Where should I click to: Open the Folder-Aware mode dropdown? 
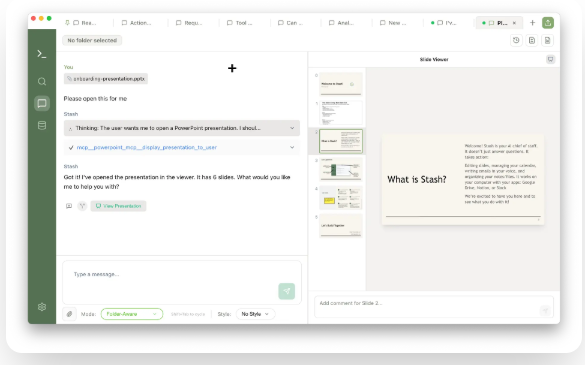pyautogui.click(x=132, y=314)
